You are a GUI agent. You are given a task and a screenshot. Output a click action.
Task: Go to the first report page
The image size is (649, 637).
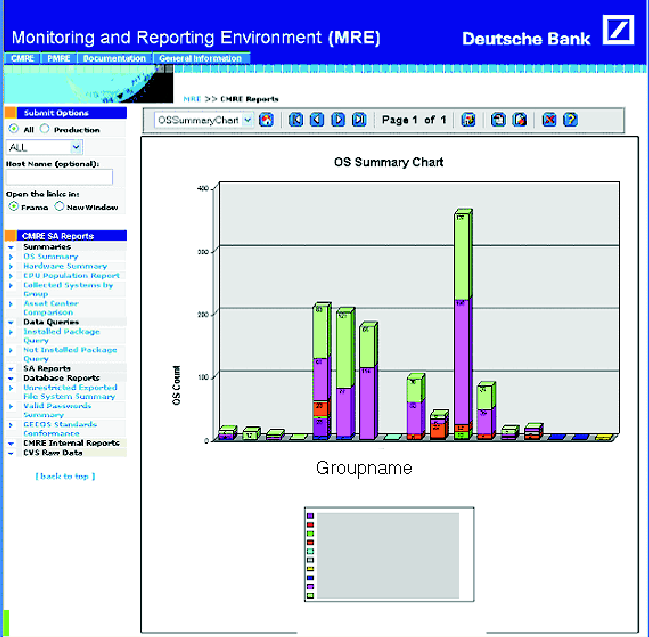(296, 120)
